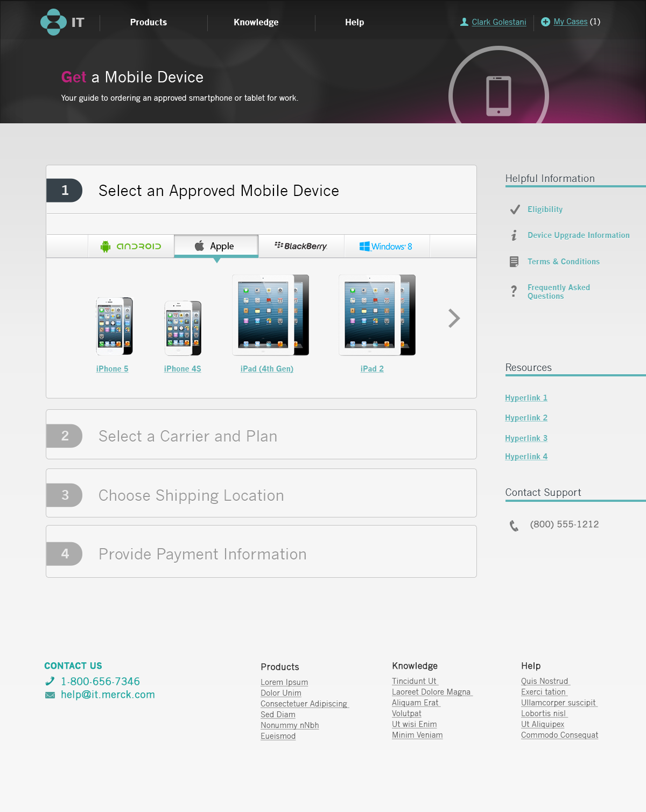Open footer Quis Nostrud link
646x812 pixels.
coord(545,681)
